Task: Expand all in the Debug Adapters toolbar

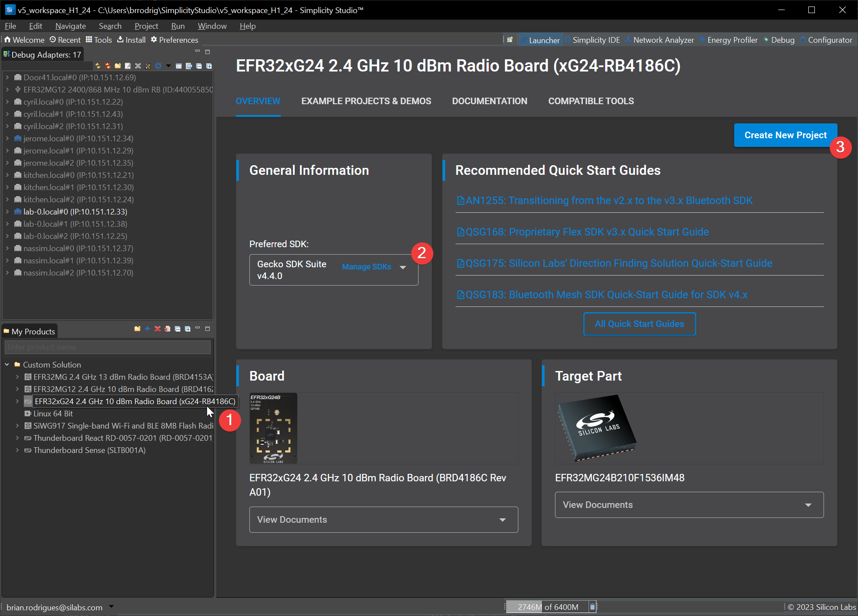Action: tap(209, 66)
